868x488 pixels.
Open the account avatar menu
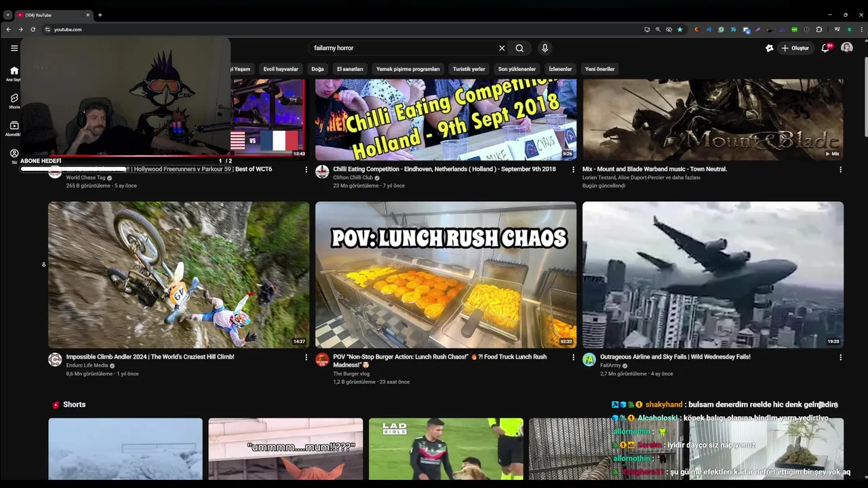coord(847,47)
